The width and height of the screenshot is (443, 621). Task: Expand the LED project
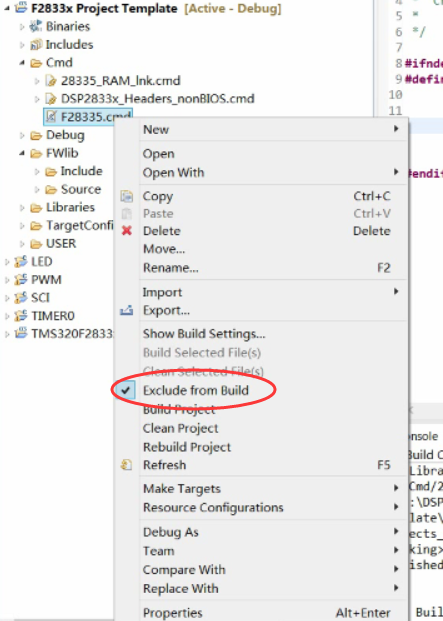(7, 262)
